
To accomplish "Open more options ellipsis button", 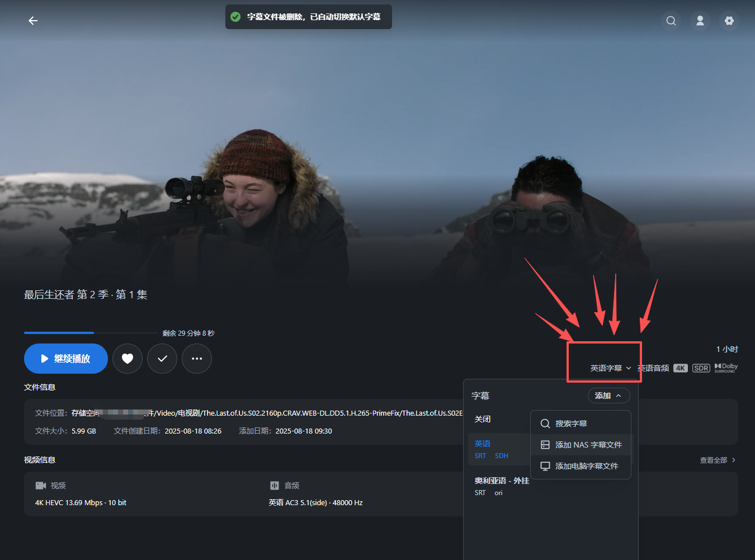I will pyautogui.click(x=197, y=359).
